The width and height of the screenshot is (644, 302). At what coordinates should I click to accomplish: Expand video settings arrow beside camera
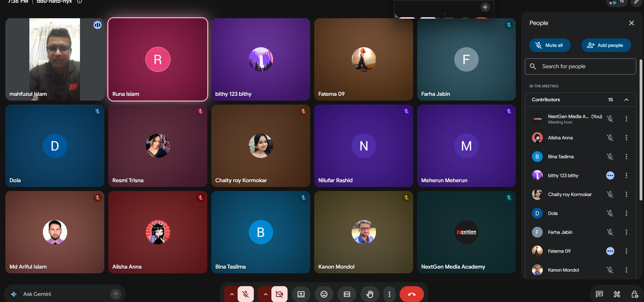point(266,294)
